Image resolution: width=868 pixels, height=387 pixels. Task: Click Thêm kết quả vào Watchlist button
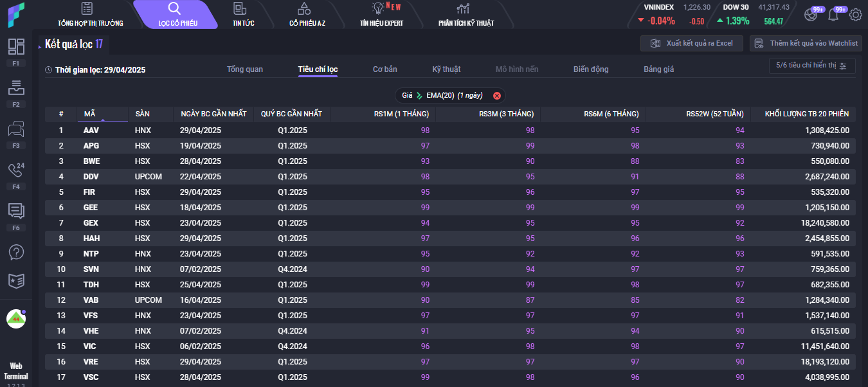coord(806,43)
